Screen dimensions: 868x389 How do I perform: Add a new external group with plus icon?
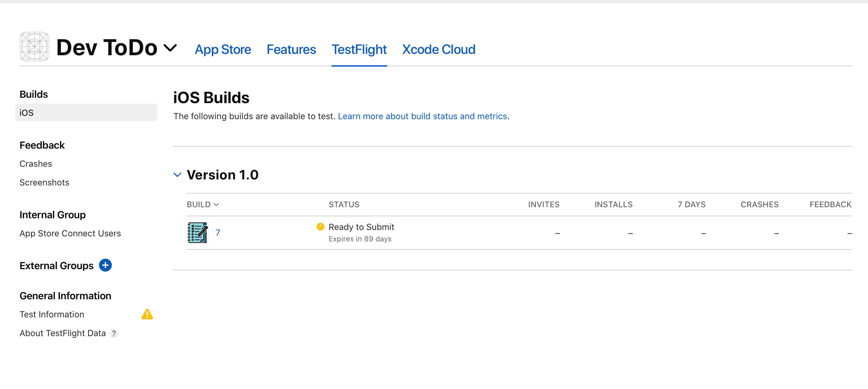click(105, 265)
